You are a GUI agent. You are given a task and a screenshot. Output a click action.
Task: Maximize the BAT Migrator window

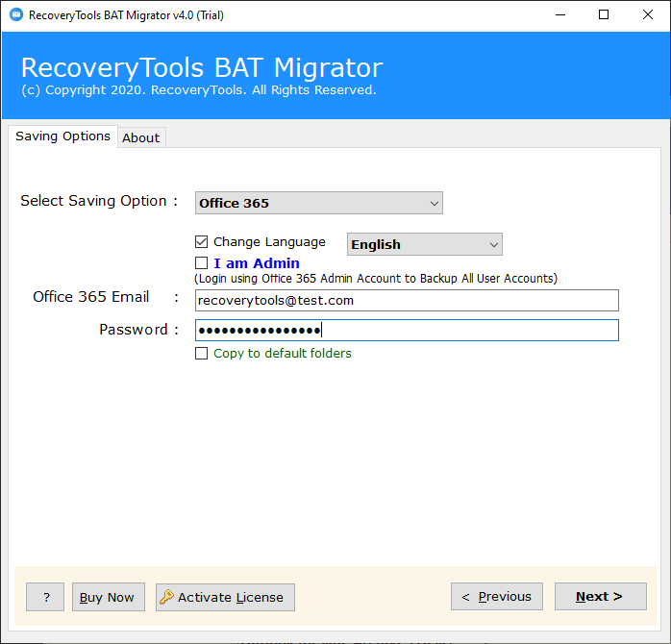604,15
